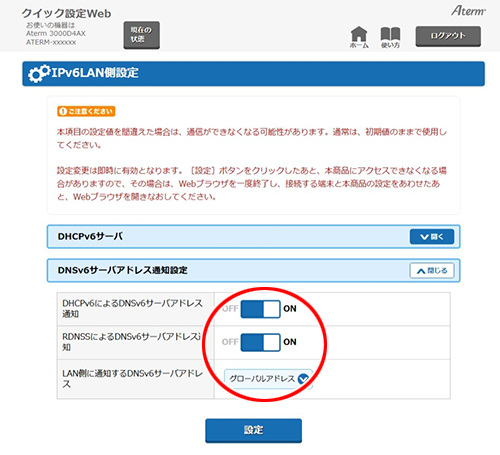Image resolution: width=500 pixels, height=455 pixels.
Task: Click the Aterm logo
Action: click(468, 11)
